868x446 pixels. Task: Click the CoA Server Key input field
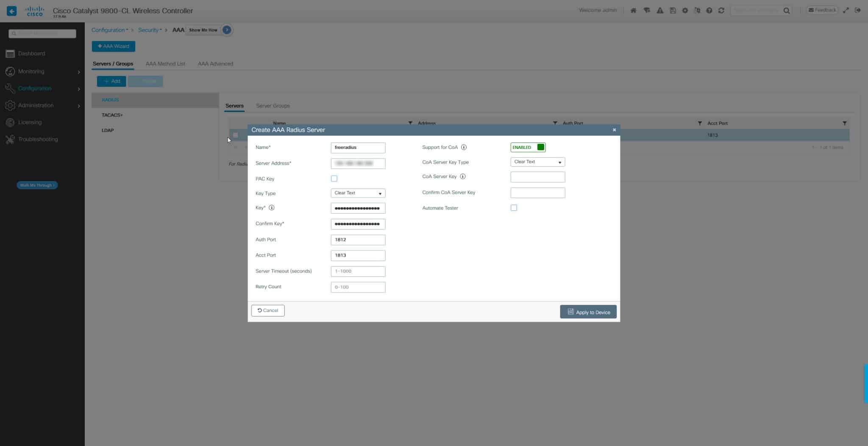537,177
